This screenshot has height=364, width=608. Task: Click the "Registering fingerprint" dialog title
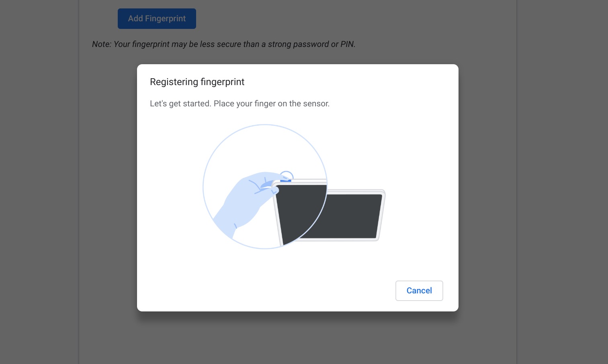coord(197,82)
